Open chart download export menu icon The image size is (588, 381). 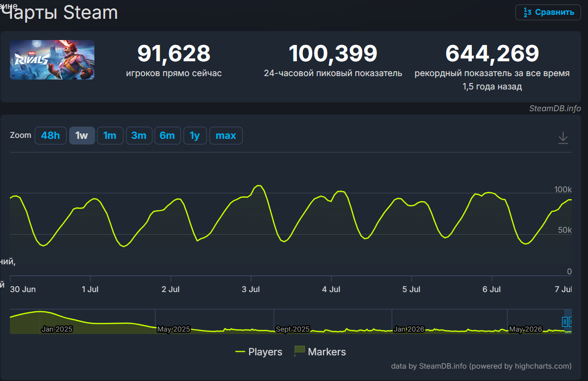563,138
